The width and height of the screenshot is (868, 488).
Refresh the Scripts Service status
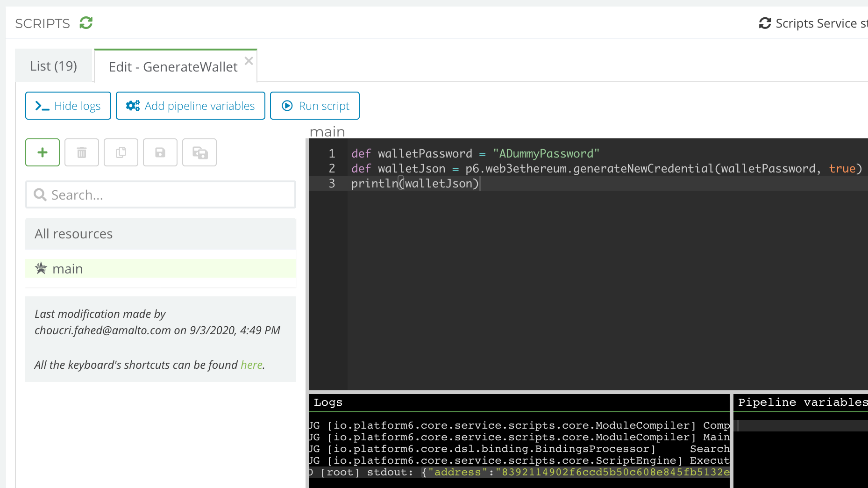[x=765, y=22]
